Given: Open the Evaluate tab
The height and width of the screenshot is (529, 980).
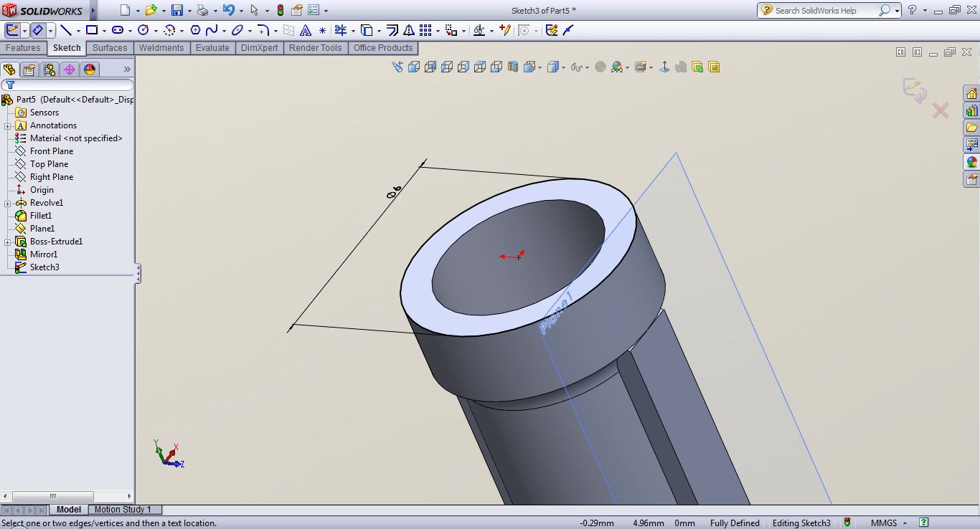Looking at the screenshot, I should [212, 48].
